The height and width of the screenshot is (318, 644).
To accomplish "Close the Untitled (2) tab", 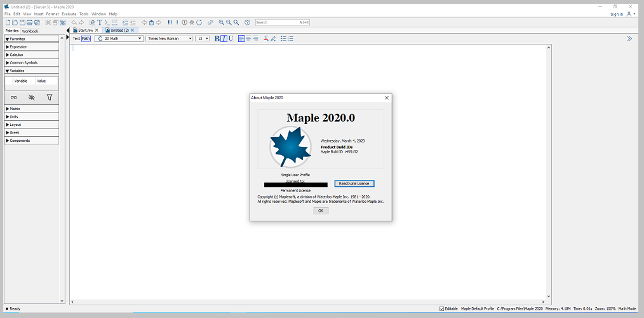I will coord(132,31).
